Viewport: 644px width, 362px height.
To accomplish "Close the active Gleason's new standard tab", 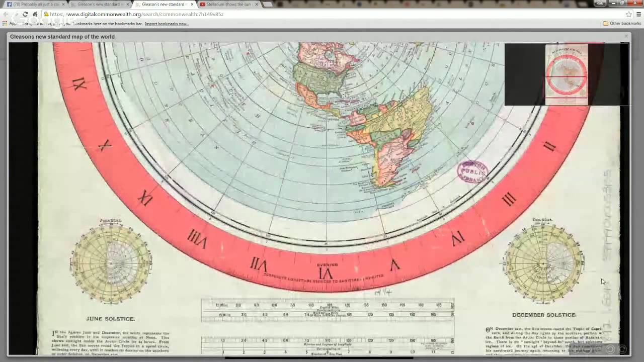I will (x=192, y=4).
